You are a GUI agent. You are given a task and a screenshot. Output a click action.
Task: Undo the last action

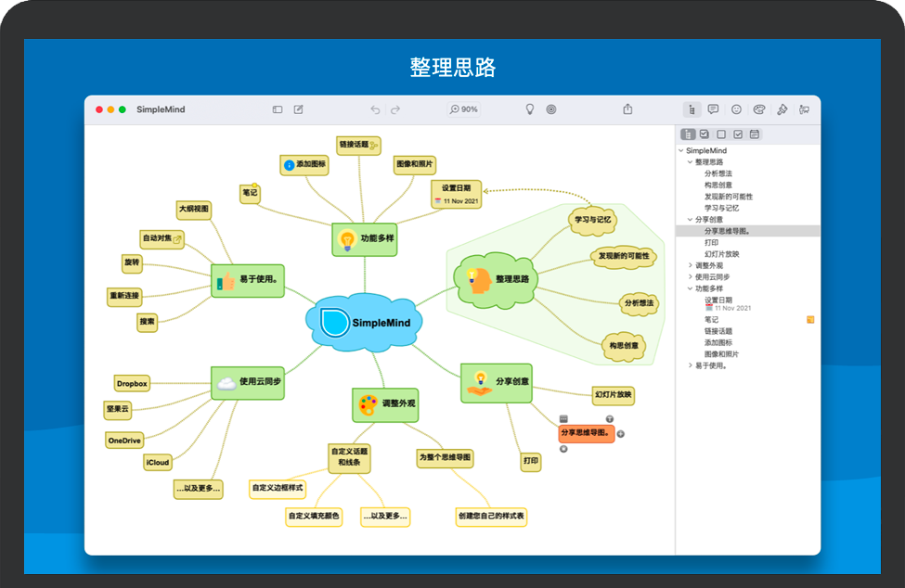375,109
